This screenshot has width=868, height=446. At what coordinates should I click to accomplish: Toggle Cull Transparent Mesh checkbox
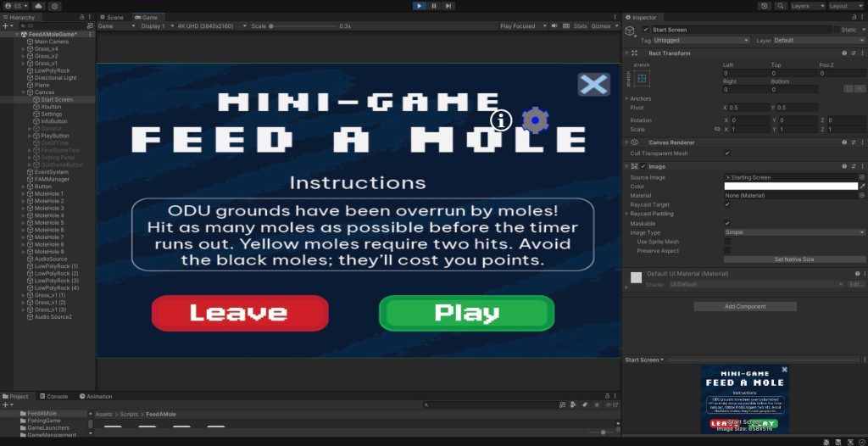727,153
